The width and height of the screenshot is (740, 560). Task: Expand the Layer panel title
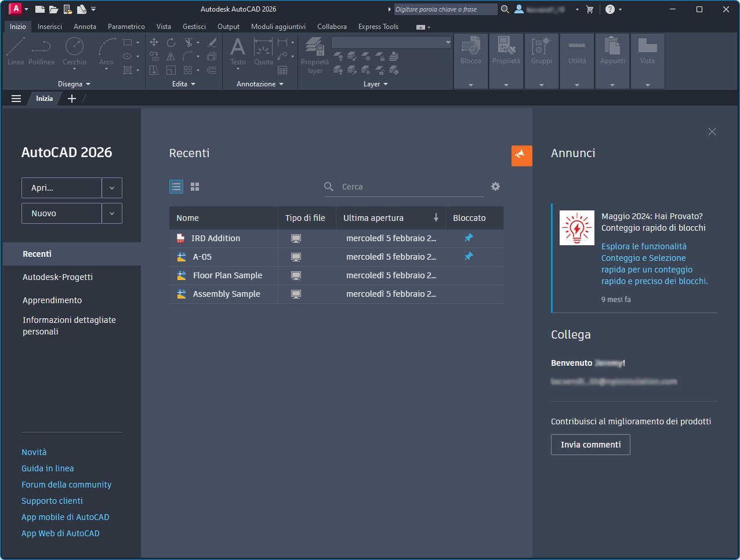click(376, 84)
